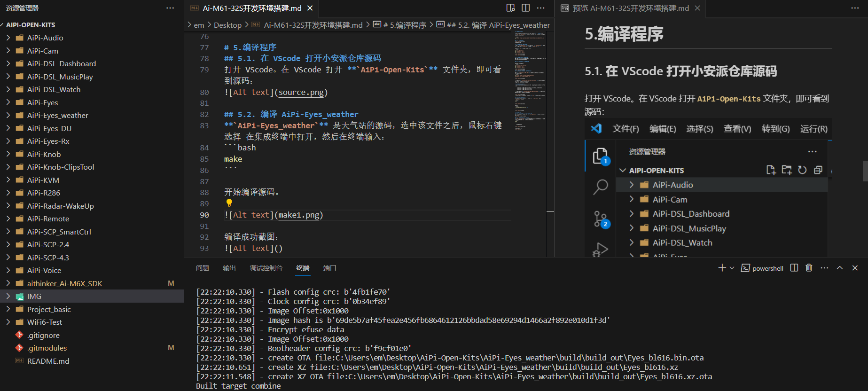Click '# 5.编译程序' breadcrumb segment
This screenshot has width=868, height=391.
coord(405,25)
